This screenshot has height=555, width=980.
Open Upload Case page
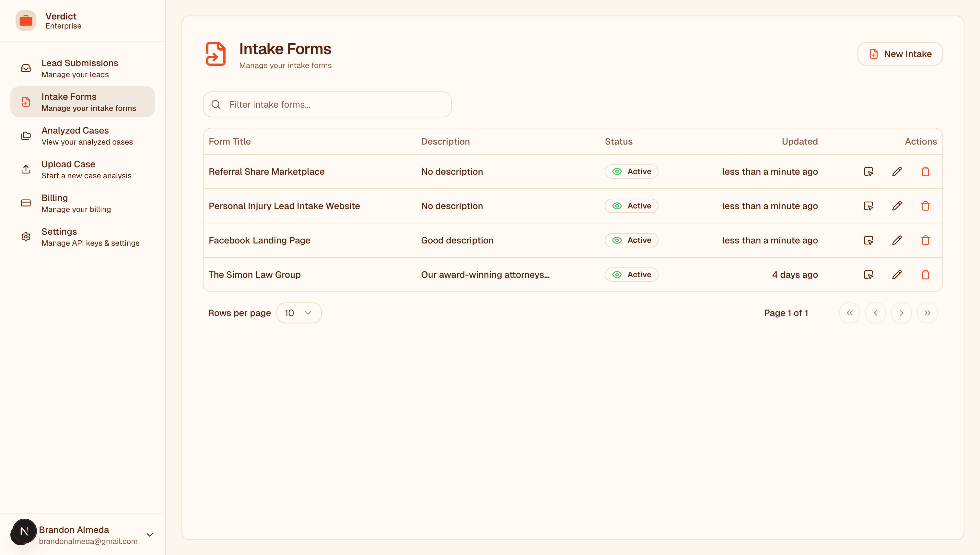point(83,169)
